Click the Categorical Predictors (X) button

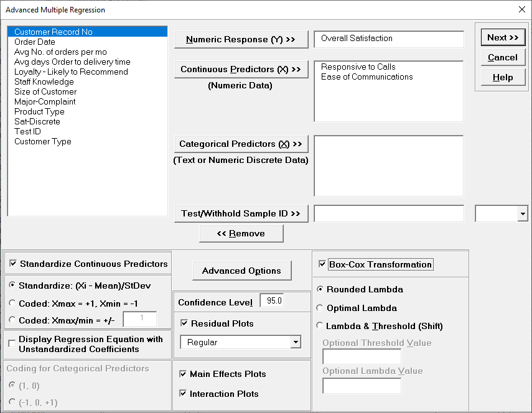(x=241, y=144)
